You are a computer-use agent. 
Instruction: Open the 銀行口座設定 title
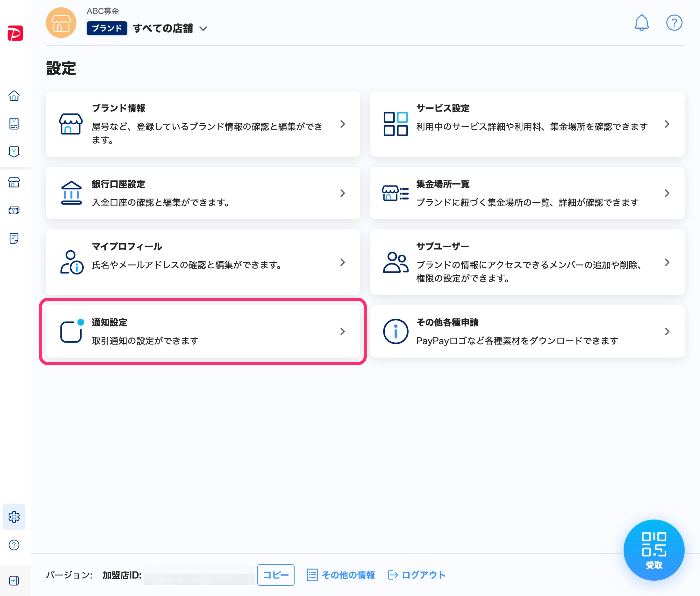[118, 184]
